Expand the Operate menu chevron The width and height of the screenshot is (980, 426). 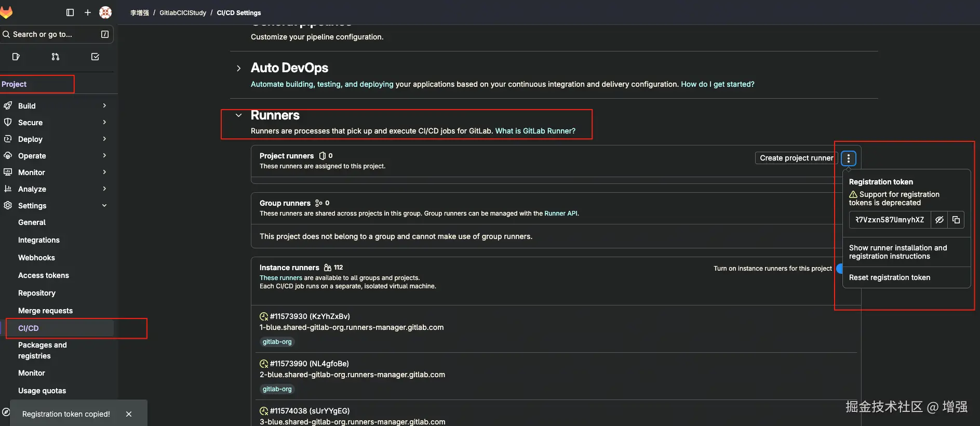pyautogui.click(x=104, y=155)
